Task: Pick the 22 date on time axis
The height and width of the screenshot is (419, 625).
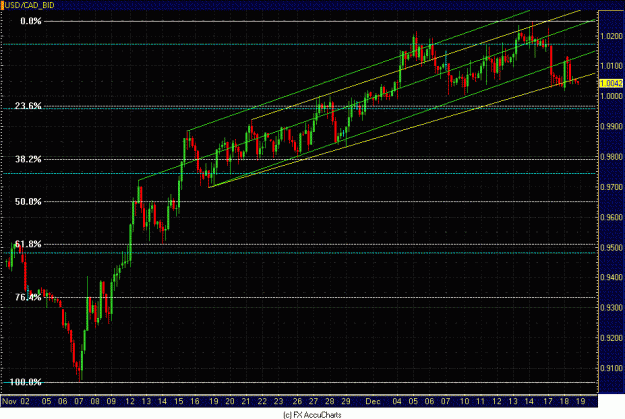Action: click(262, 401)
